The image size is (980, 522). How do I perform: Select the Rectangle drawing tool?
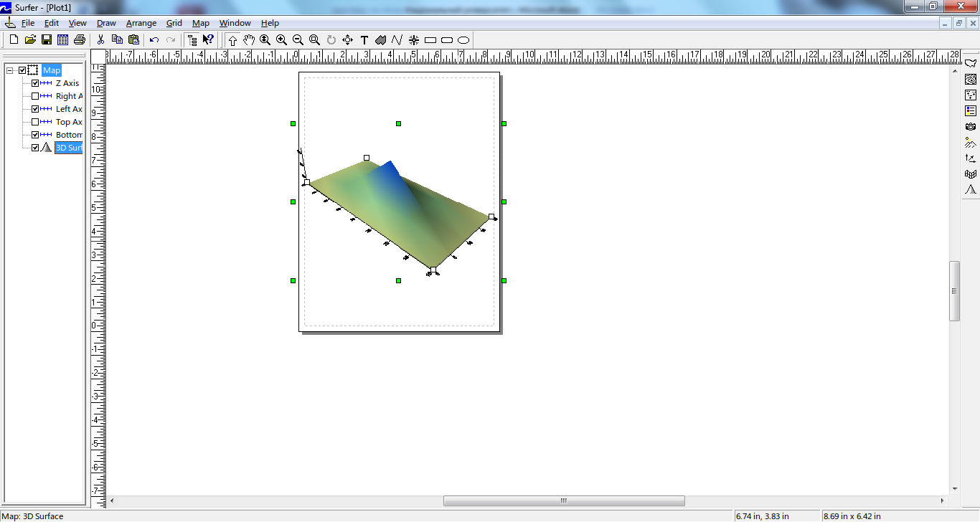430,40
